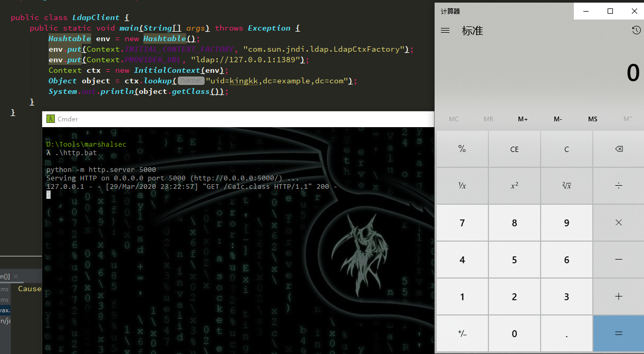Click the PROVIDER_URL constant in code
This screenshot has height=354, width=644.
[152, 60]
